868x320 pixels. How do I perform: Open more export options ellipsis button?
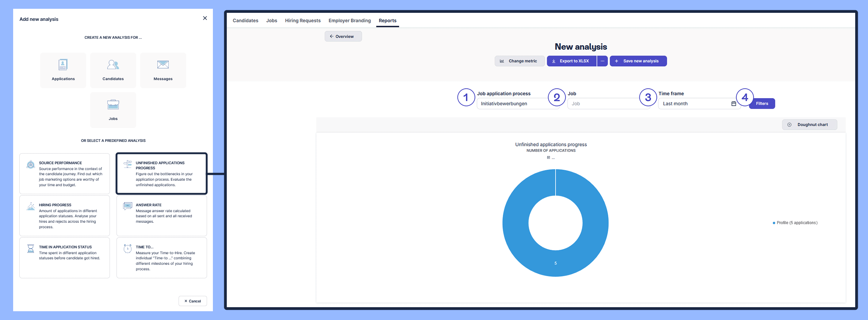click(602, 61)
